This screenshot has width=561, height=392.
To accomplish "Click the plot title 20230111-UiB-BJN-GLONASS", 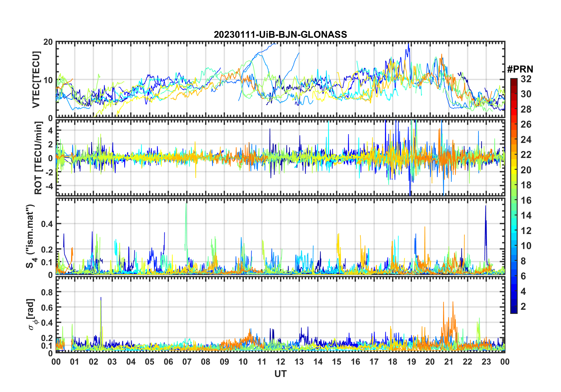I will [x=280, y=34].
